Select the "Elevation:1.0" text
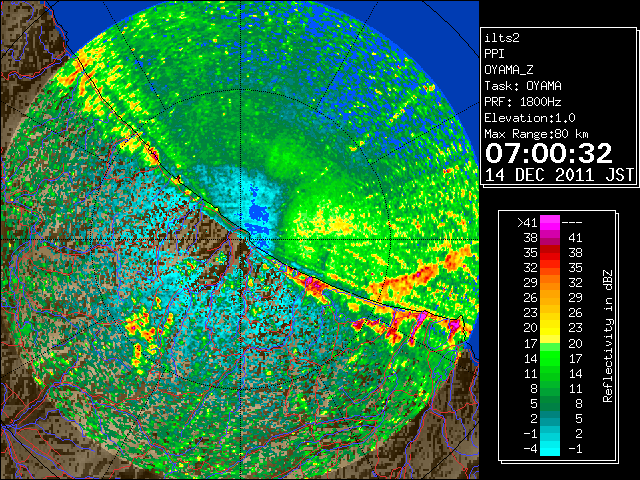This screenshot has height=480, width=640. (530, 118)
